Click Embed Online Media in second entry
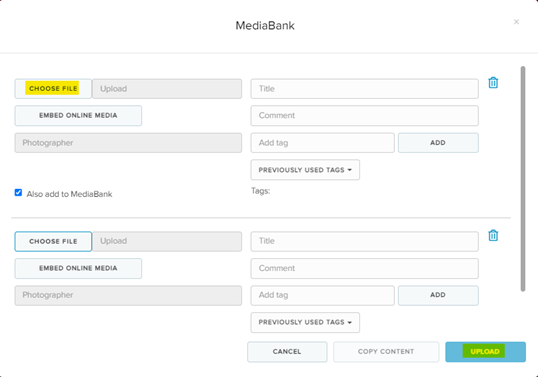This screenshot has width=538, height=377. pos(78,268)
